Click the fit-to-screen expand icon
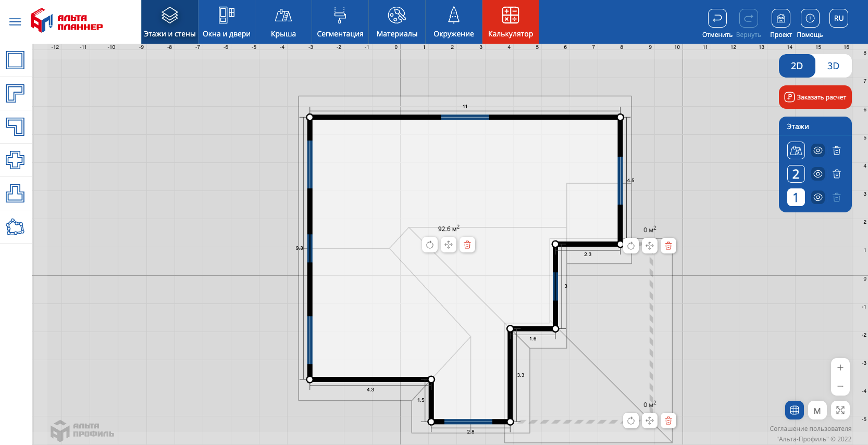Viewport: 868px width, 445px height. click(x=840, y=410)
